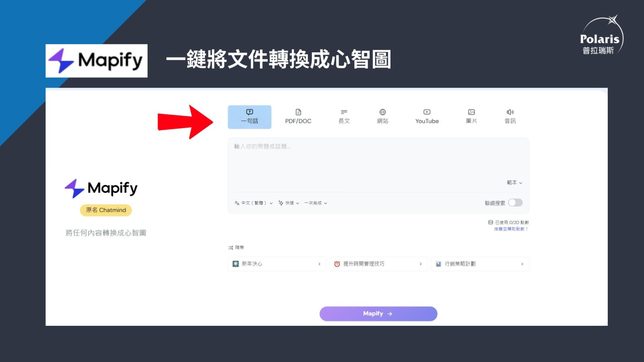Open the 推薦並賺取點數 referral link
Viewport: 644px width, 362px height.
coord(511,229)
